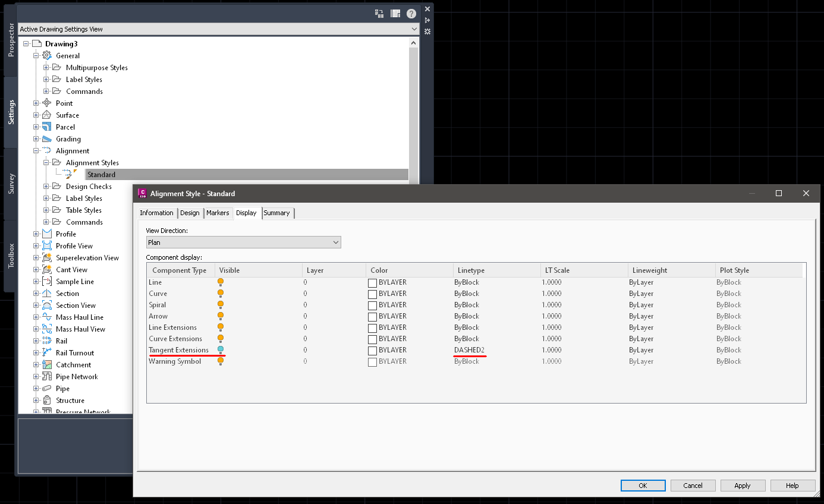This screenshot has width=824, height=504.
Task: Select the Surface item icon in Settings tree
Action: [x=47, y=115]
